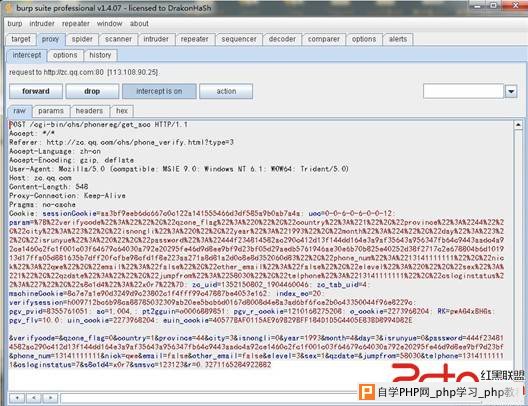The image size is (528, 406).
Task: Select the raw view tab
Action: pyautogui.click(x=20, y=111)
